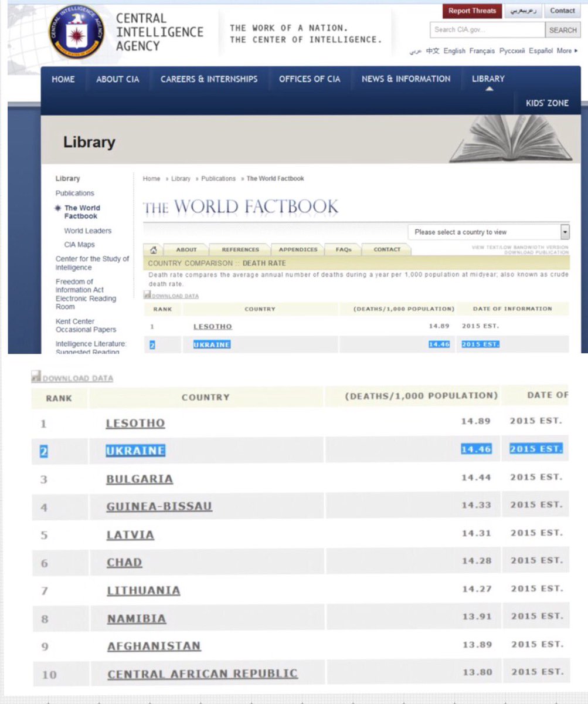Open the CHAD country link

[x=124, y=563]
